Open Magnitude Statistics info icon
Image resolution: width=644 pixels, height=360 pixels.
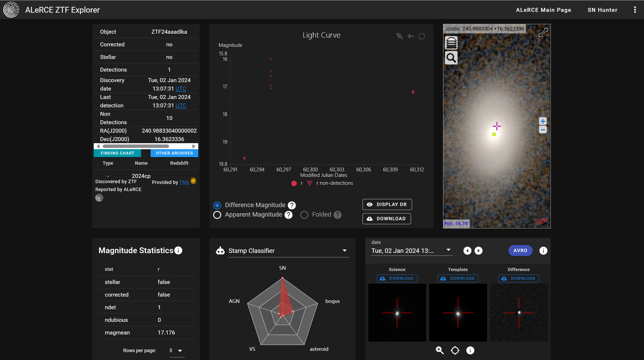pos(178,251)
